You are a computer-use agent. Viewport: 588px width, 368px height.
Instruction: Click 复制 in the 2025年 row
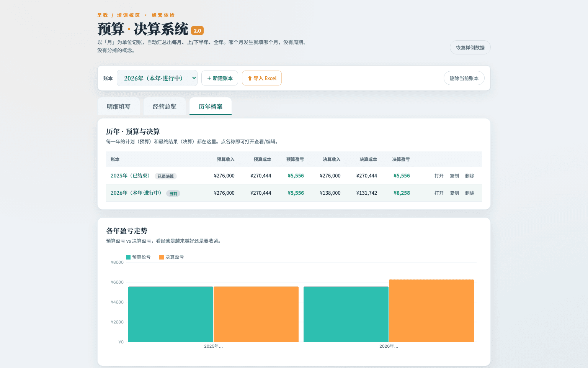click(x=454, y=176)
